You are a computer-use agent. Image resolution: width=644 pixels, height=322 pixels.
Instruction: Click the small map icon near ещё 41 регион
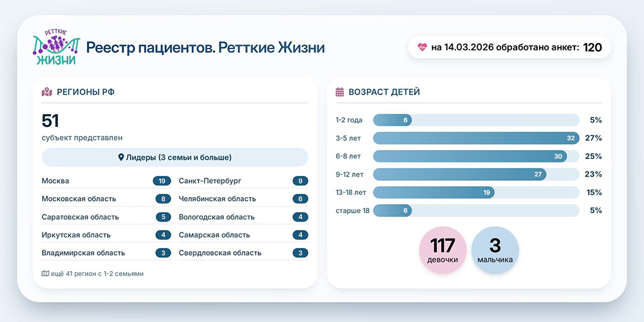click(45, 274)
